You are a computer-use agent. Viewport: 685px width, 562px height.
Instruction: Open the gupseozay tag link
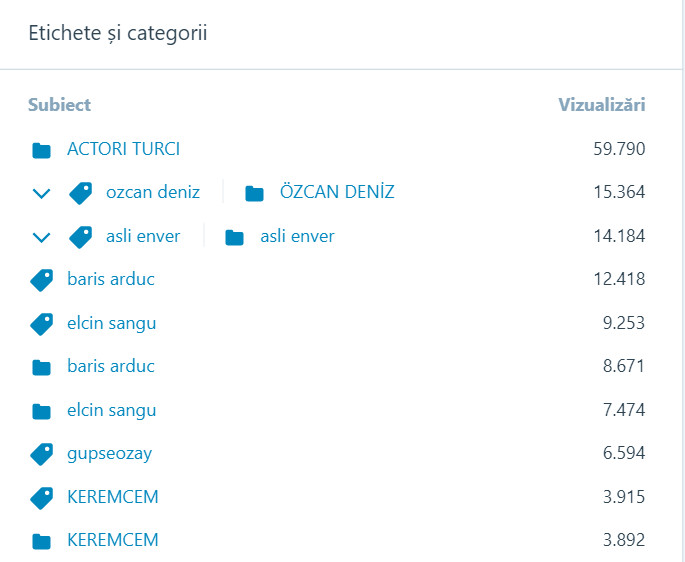click(x=109, y=453)
